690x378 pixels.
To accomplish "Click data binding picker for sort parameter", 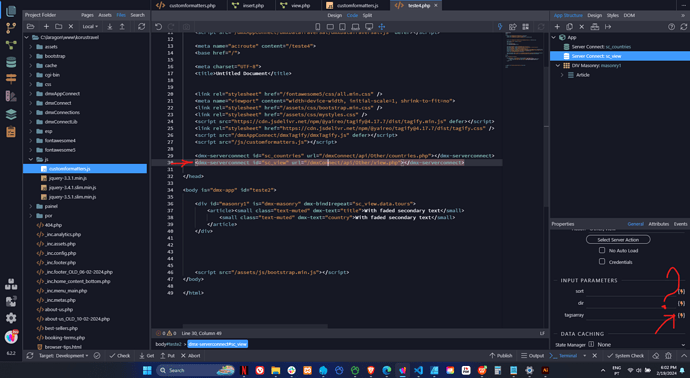I will coord(681,291).
